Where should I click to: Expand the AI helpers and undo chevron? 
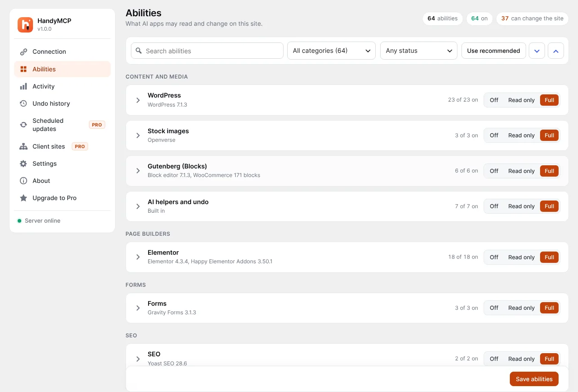pos(138,206)
